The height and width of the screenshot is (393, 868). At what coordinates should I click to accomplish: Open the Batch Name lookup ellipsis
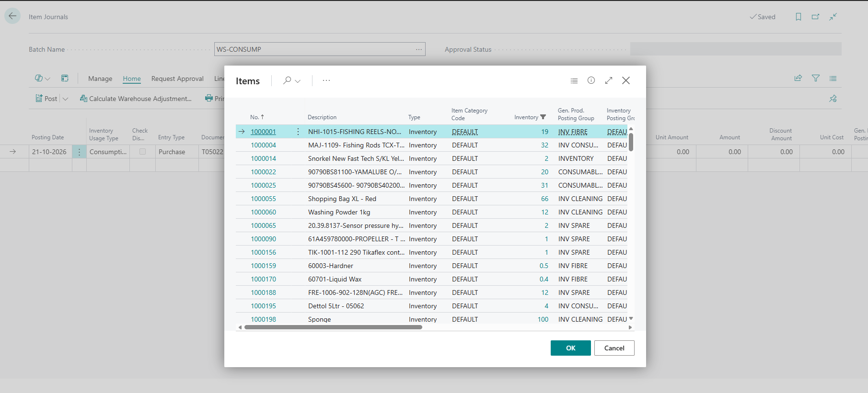419,49
